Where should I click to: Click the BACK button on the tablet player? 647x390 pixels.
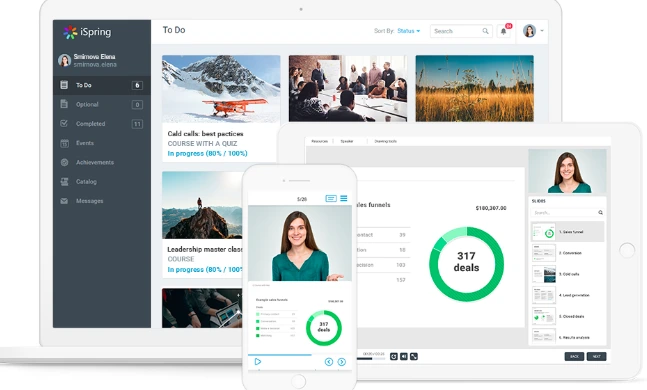pyautogui.click(x=574, y=356)
